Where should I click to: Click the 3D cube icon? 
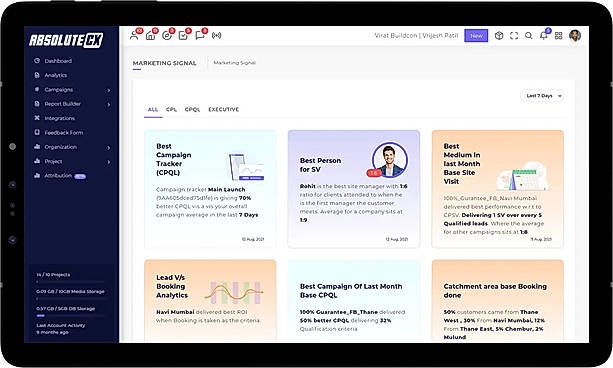click(499, 36)
